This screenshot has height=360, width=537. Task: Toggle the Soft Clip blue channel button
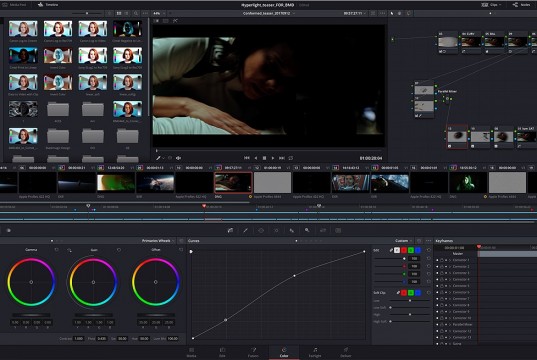418,293
